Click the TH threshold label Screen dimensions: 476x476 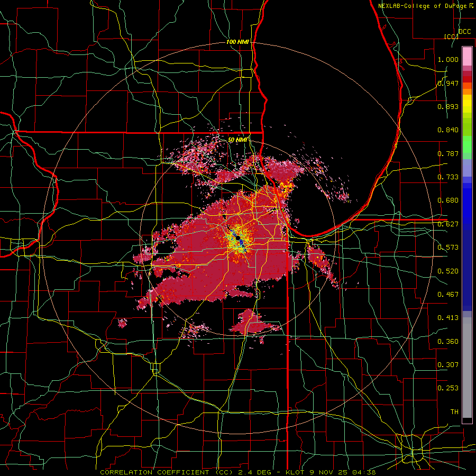click(x=454, y=412)
